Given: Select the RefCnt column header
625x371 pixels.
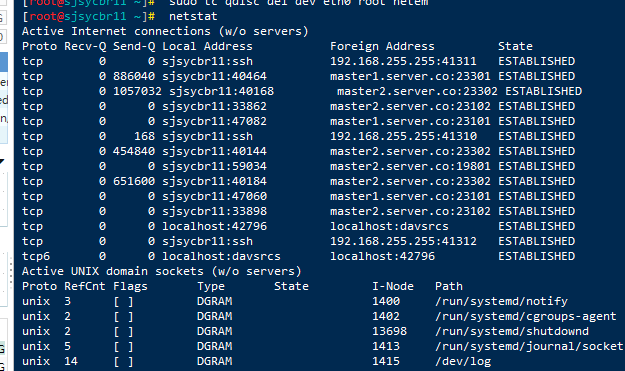Looking at the screenshot, I should tap(85, 286).
